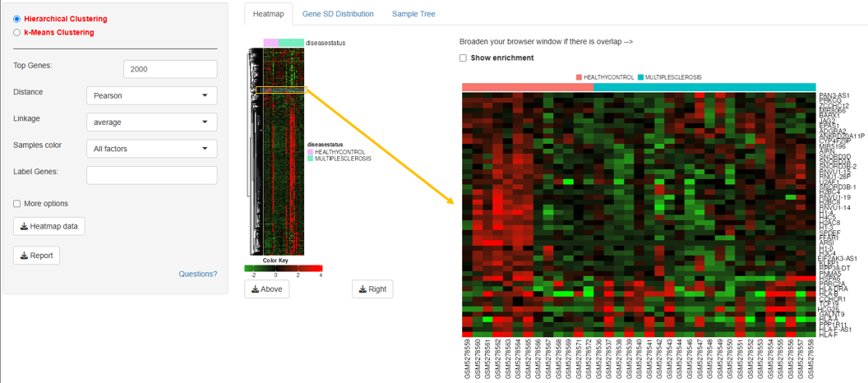
Task: Click the Right download button
Action: [x=372, y=289]
